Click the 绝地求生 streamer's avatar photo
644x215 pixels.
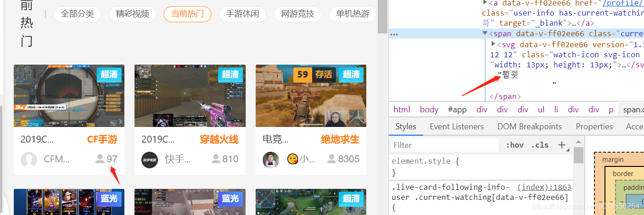tap(271, 160)
